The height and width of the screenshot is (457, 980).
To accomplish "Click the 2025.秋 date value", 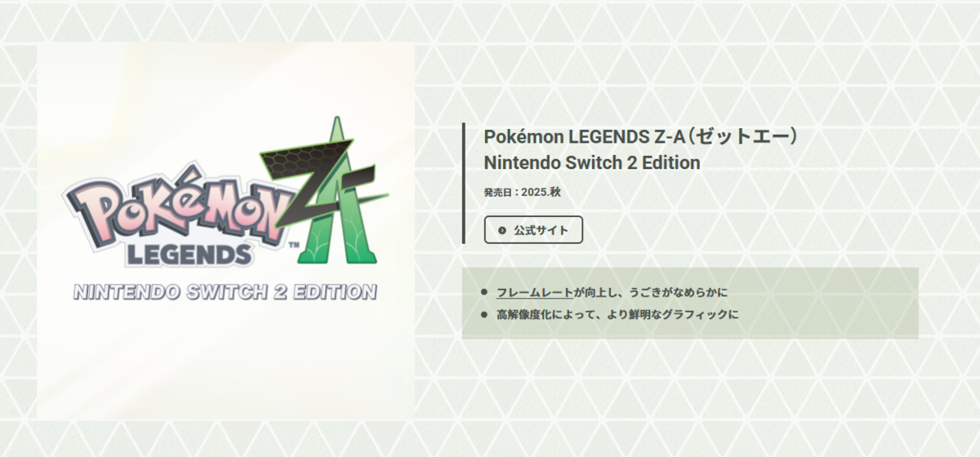I will tap(541, 193).
